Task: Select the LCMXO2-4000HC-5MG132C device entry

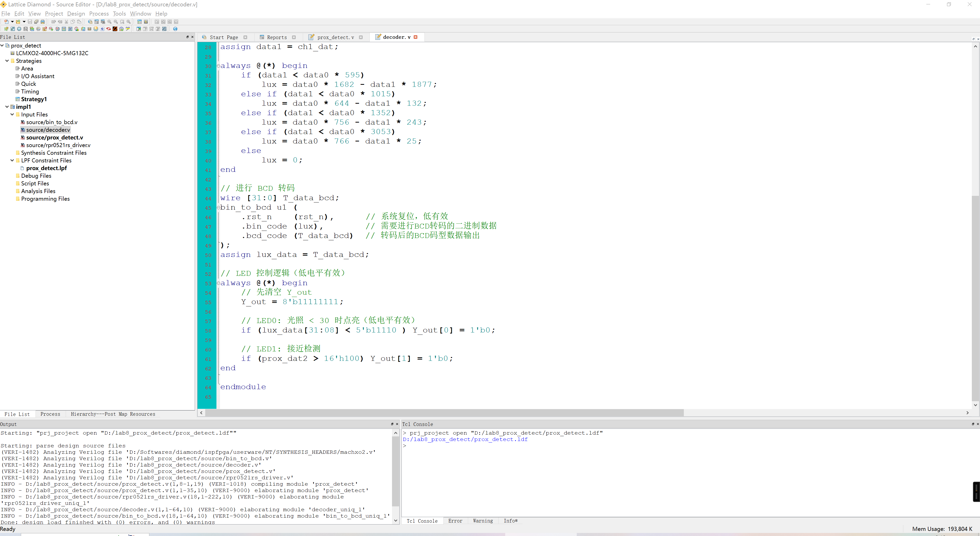Action: (52, 53)
